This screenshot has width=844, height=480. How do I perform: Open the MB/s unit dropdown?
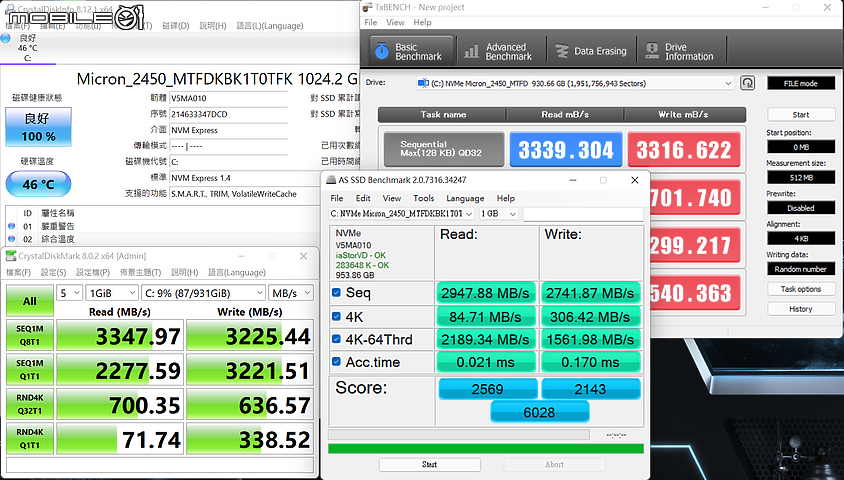291,293
